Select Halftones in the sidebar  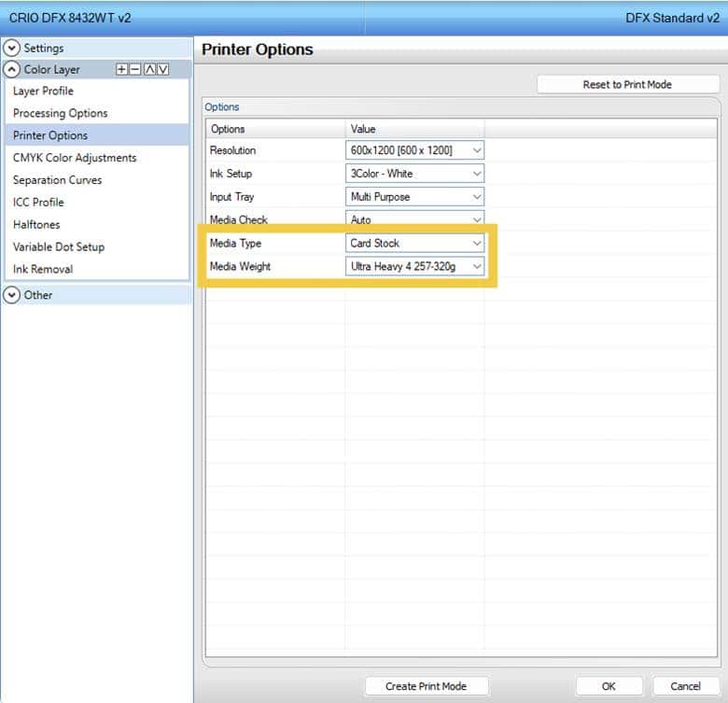[38, 225]
